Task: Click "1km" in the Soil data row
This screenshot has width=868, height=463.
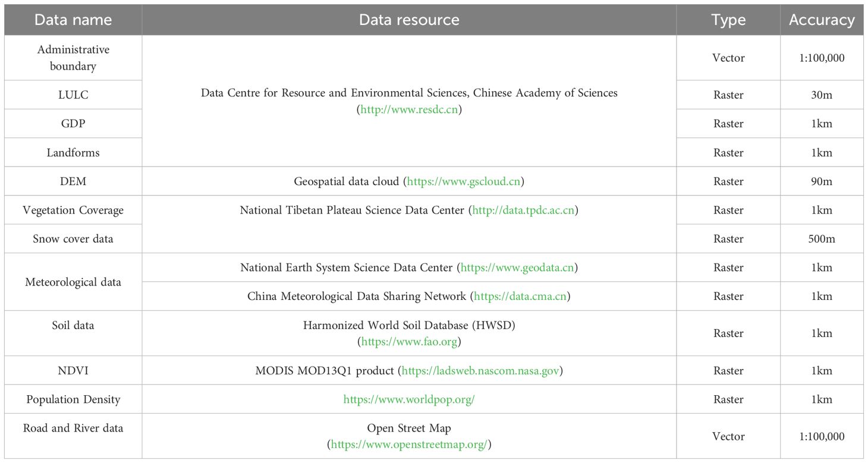Action: click(822, 333)
